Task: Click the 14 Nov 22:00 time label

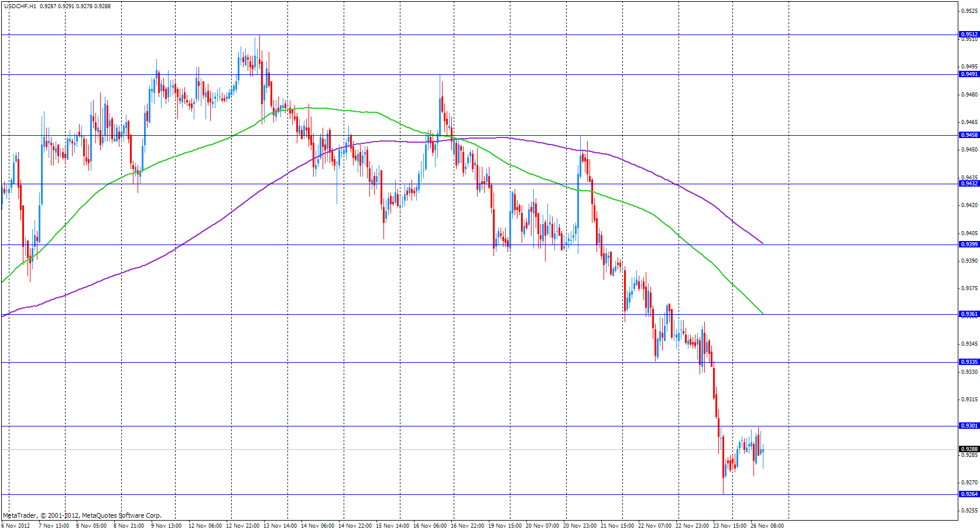Action: tap(355, 526)
